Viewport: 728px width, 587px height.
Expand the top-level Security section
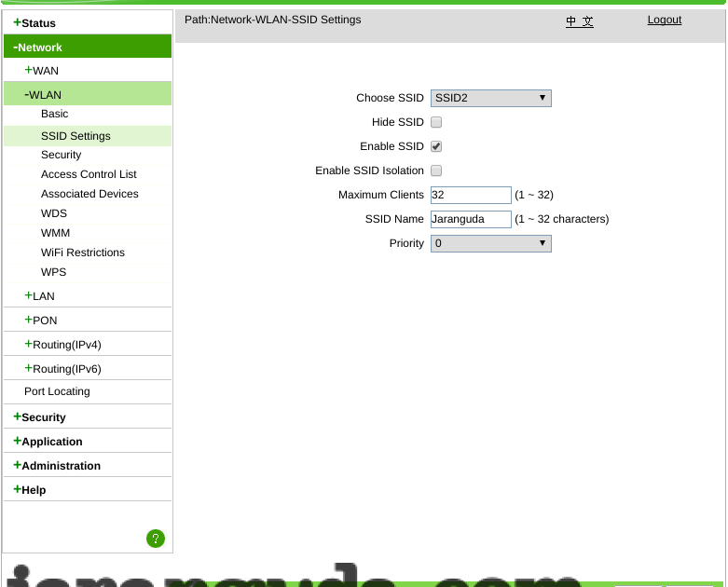tap(39, 417)
